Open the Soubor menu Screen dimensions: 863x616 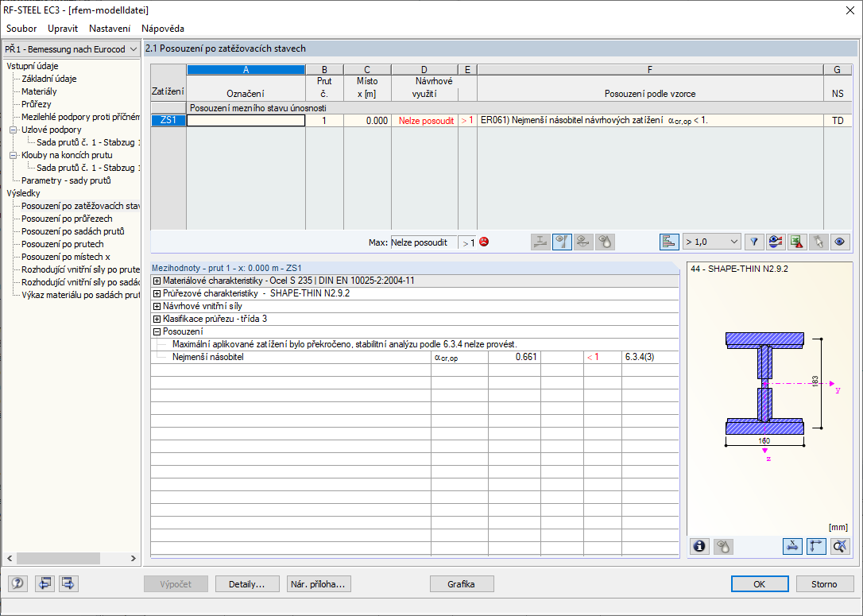(21, 29)
